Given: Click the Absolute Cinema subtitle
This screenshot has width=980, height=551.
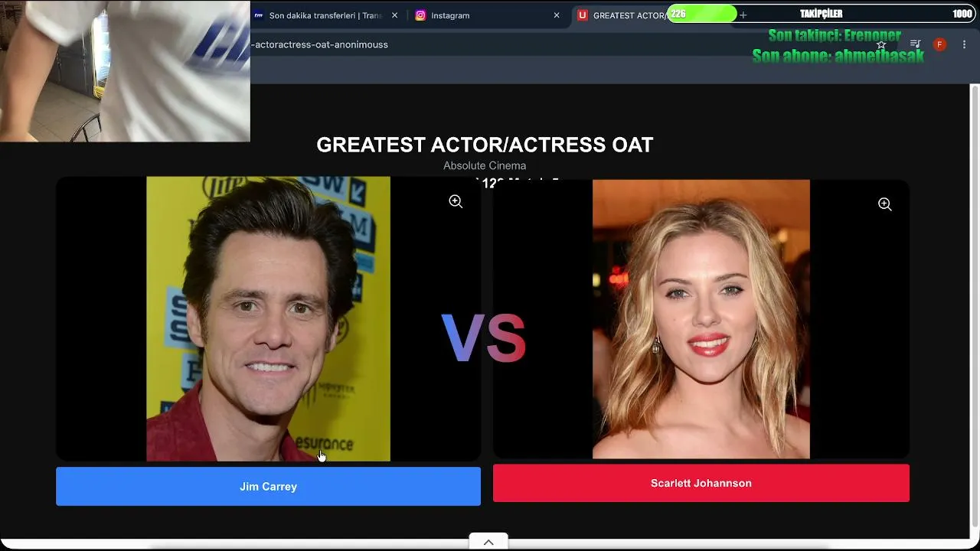Looking at the screenshot, I should (x=485, y=165).
